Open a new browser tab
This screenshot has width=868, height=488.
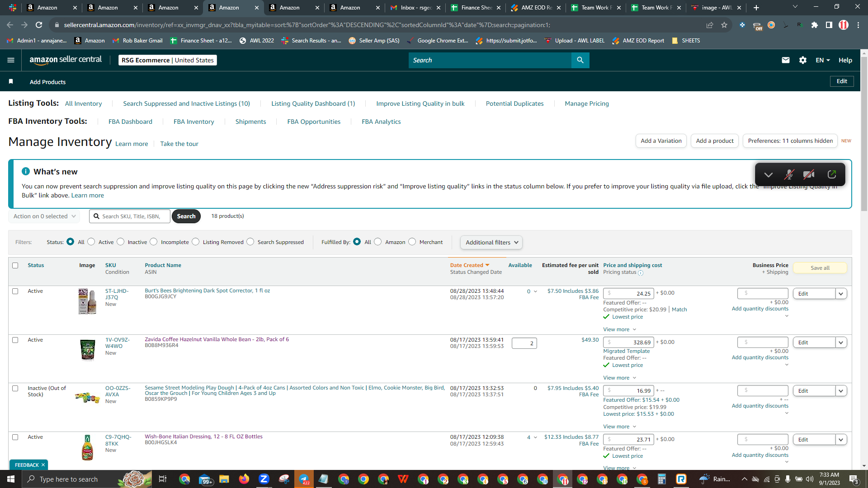(756, 8)
